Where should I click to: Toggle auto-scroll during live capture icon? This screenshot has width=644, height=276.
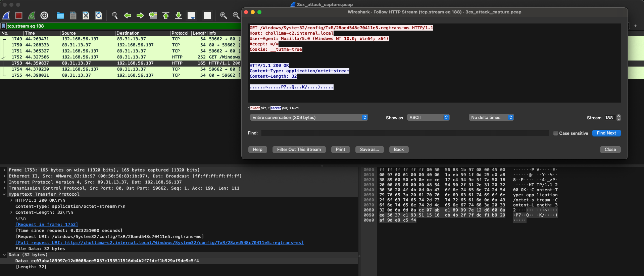[191, 15]
